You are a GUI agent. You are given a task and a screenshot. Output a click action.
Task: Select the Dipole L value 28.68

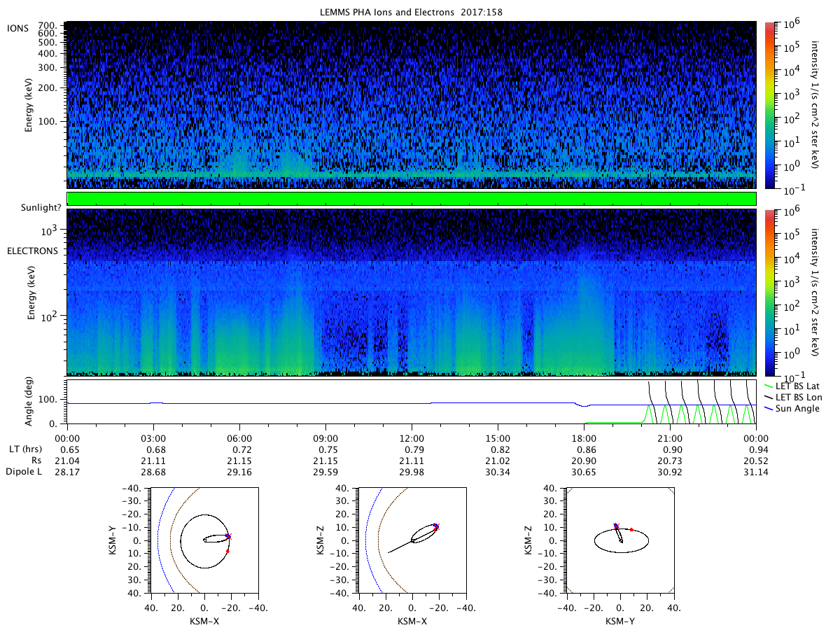tap(153, 472)
